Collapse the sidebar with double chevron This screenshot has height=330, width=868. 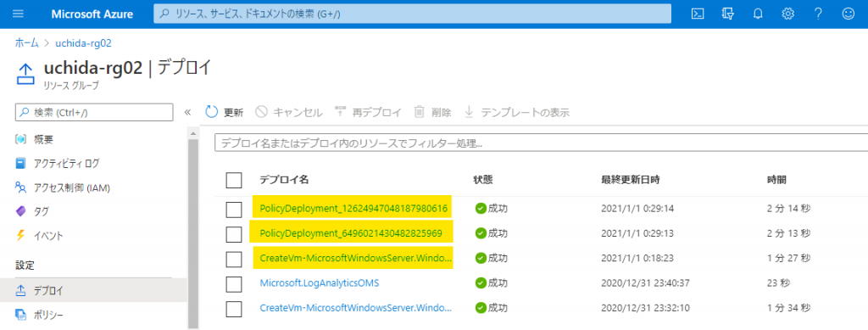click(x=187, y=112)
